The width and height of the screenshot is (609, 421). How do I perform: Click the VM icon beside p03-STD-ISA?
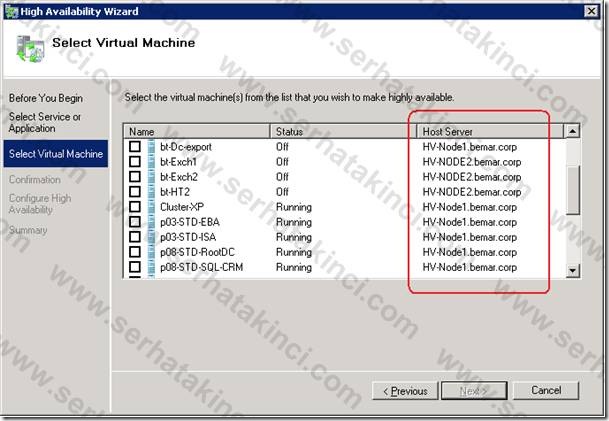(x=151, y=237)
